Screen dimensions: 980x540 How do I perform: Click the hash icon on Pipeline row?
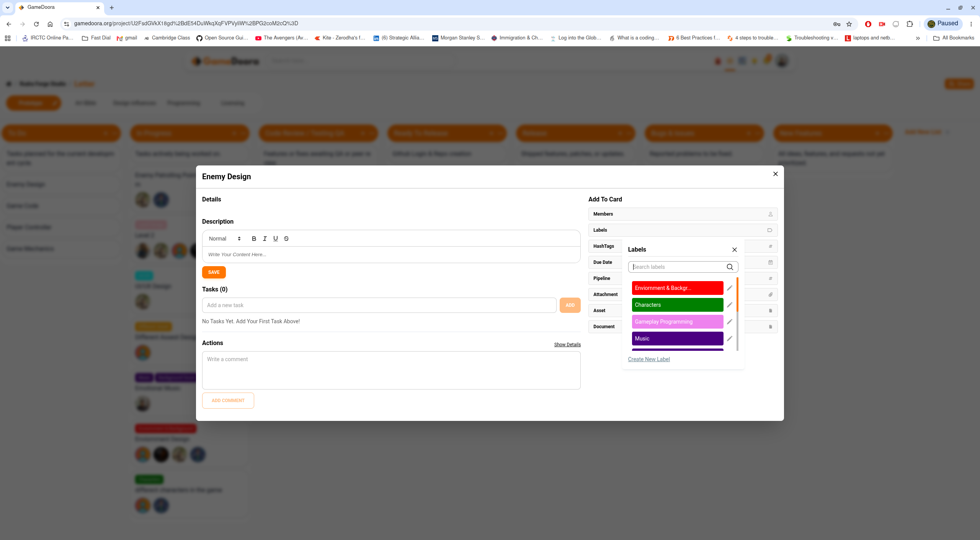click(770, 278)
